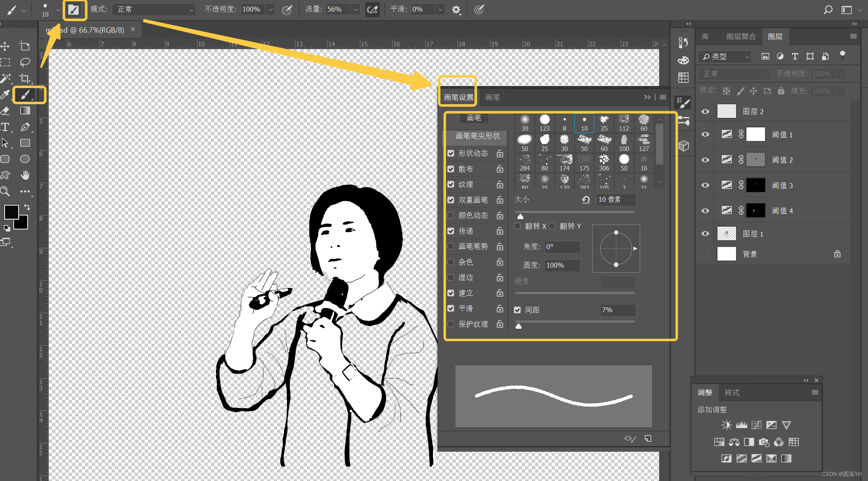The width and height of the screenshot is (868, 481).
Task: Select the Move tool
Action: (5, 46)
